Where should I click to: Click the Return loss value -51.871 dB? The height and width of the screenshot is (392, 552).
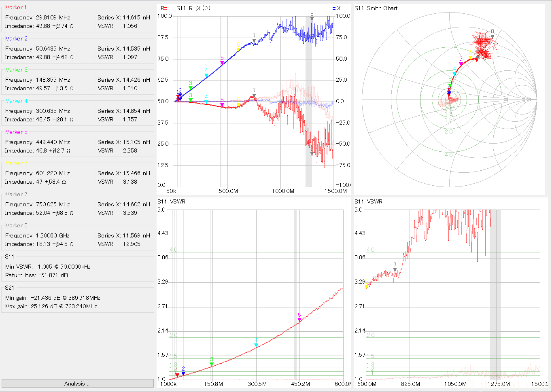point(53,275)
